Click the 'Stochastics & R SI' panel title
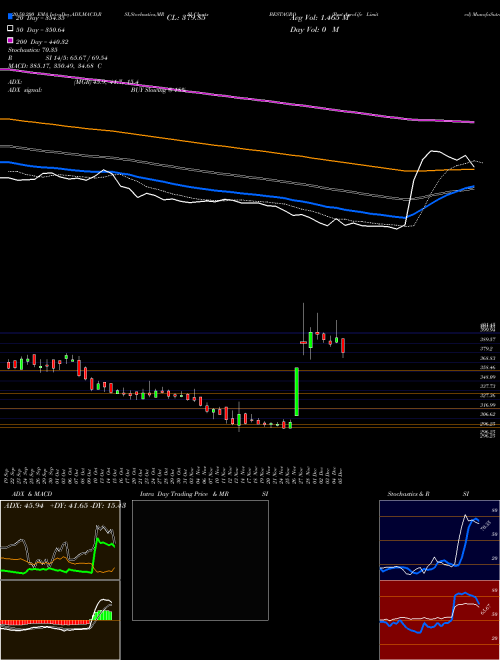500x660 pixels. (428, 494)
